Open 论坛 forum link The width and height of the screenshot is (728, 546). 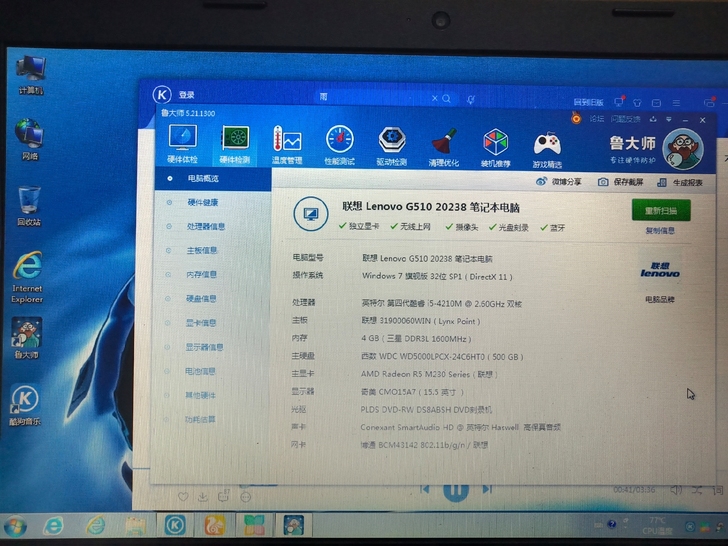point(597,119)
